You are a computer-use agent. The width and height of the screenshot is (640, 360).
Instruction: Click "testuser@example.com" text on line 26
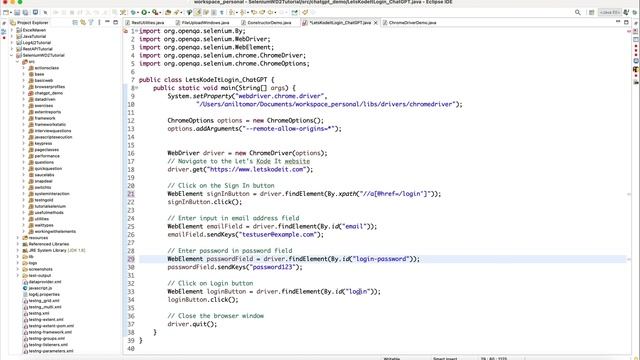click(278, 234)
